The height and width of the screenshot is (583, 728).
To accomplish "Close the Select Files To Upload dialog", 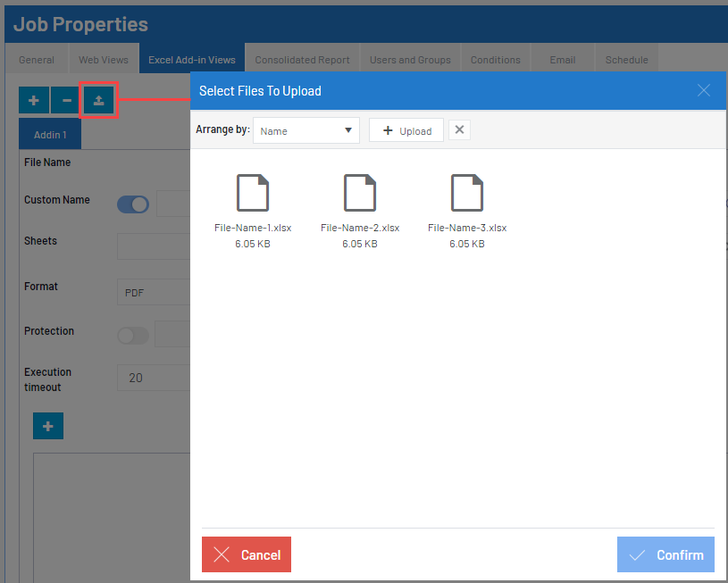I will click(704, 90).
